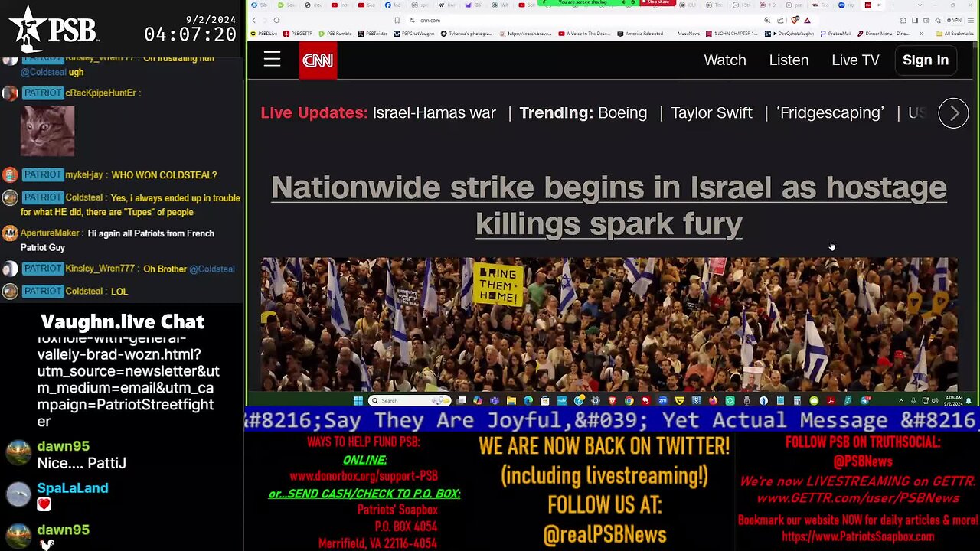
Task: Open the CNN hamburger menu
Action: tap(272, 60)
